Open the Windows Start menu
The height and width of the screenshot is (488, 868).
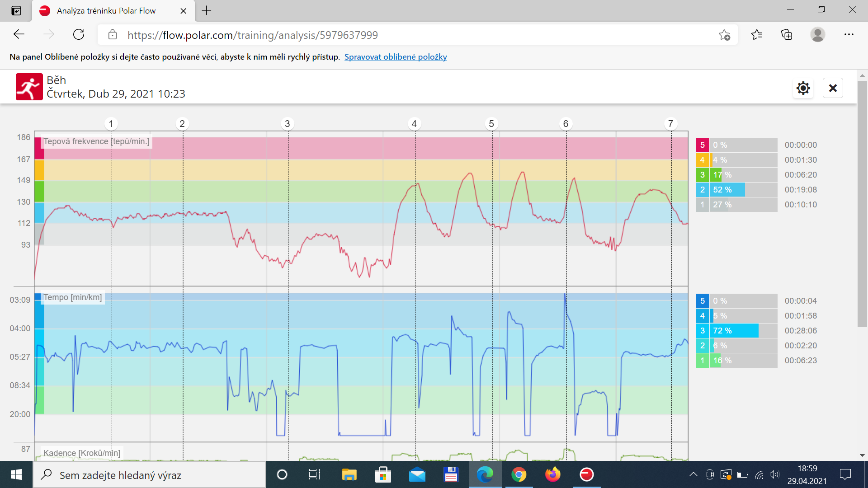click(x=16, y=474)
